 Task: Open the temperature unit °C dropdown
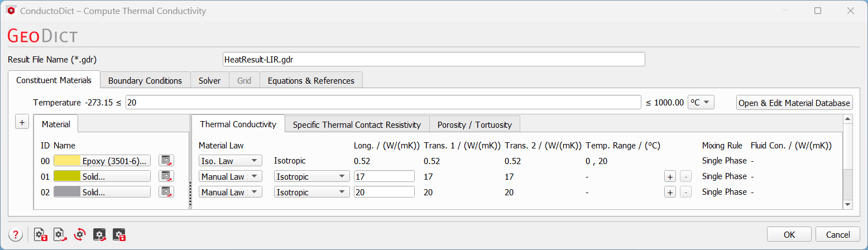(x=701, y=103)
